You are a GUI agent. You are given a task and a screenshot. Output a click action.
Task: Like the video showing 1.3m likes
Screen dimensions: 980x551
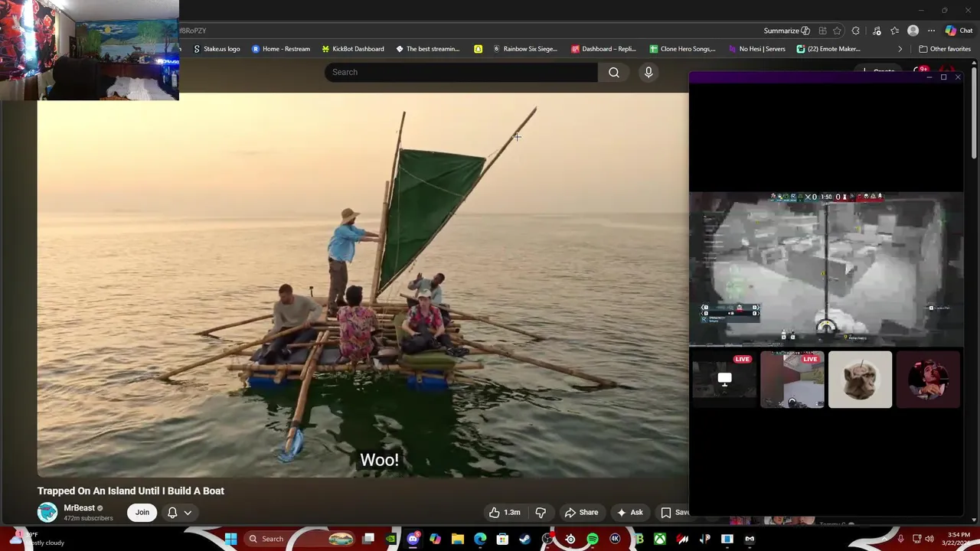[x=505, y=513]
